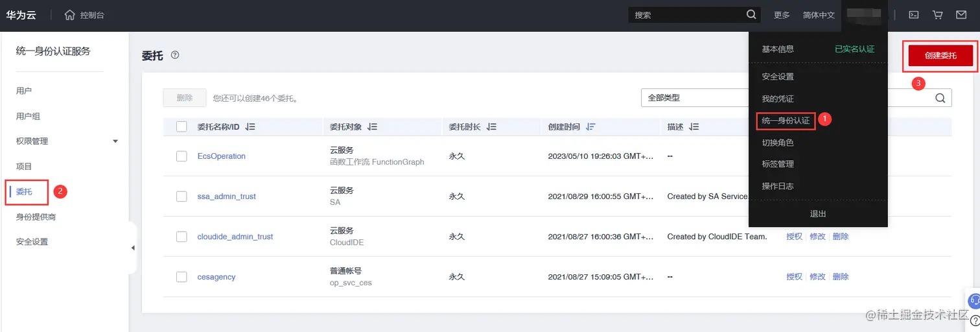Click the home icon beside 控制台
The height and width of the screenshot is (332, 980).
pos(70,15)
